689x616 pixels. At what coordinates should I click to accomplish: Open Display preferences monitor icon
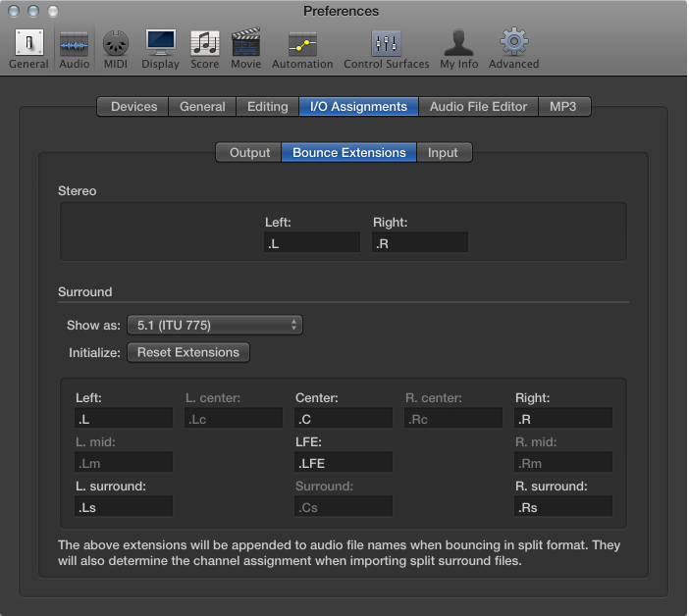[160, 42]
